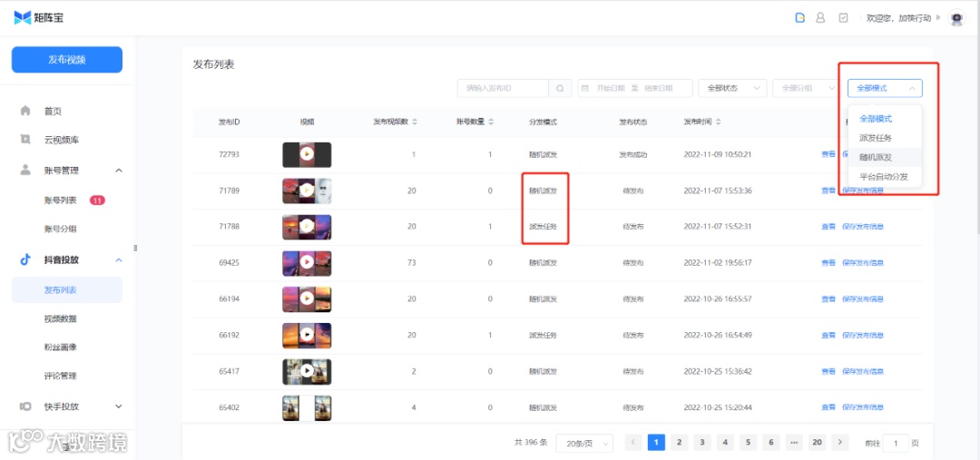Open 账号分组 in sidebar
Screen dimensions: 980x460
click(61, 230)
